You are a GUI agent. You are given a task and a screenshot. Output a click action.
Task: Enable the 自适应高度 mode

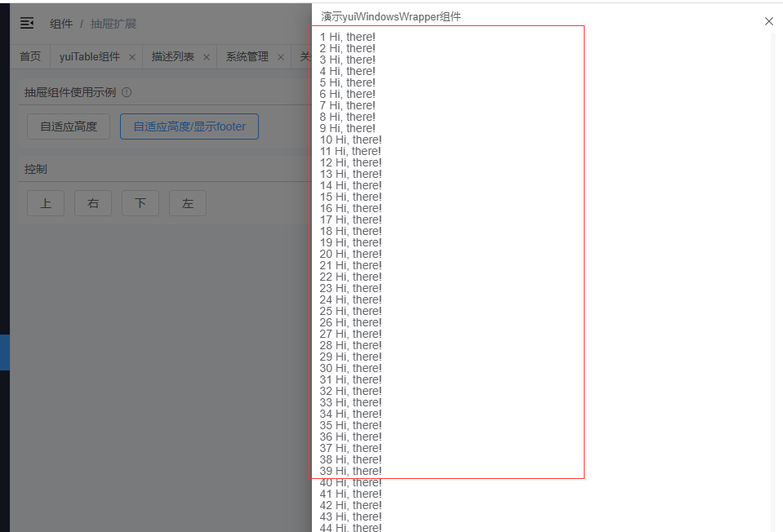pos(68,126)
